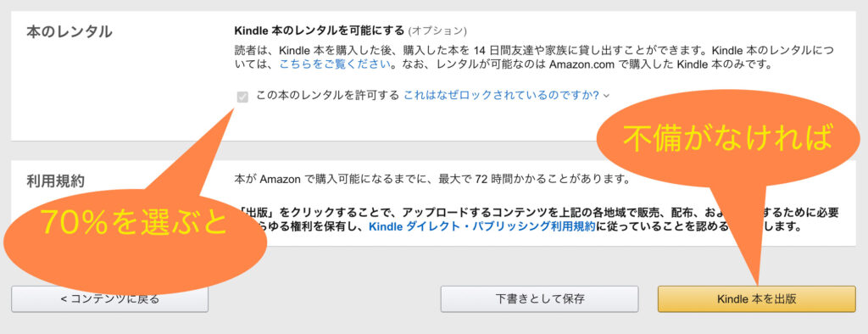Click これはなぜロックされているのですか? link
Image resolution: width=868 pixels, height=334 pixels.
(502, 95)
